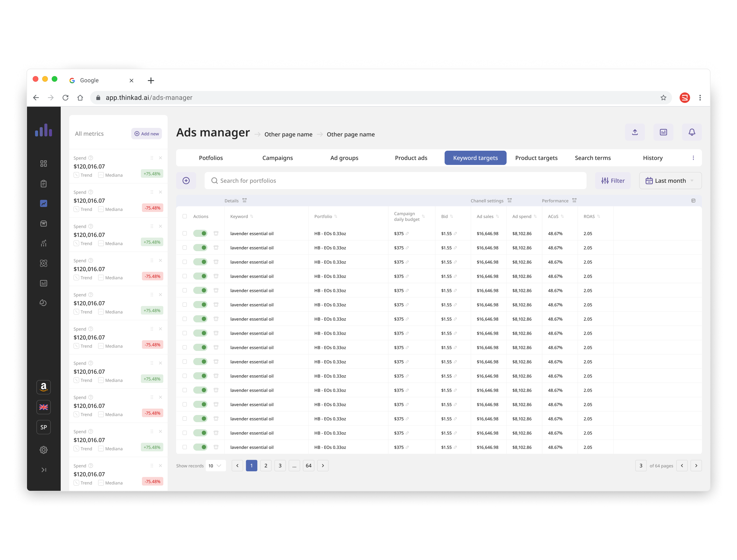This screenshot has width=737, height=560.
Task: Sort by the ROAS column
Action: (x=599, y=216)
